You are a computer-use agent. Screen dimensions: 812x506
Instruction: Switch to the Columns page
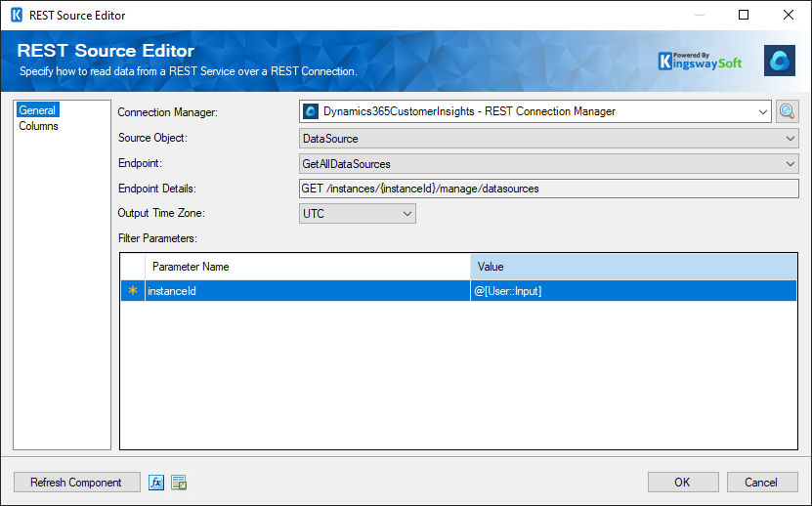coord(38,126)
